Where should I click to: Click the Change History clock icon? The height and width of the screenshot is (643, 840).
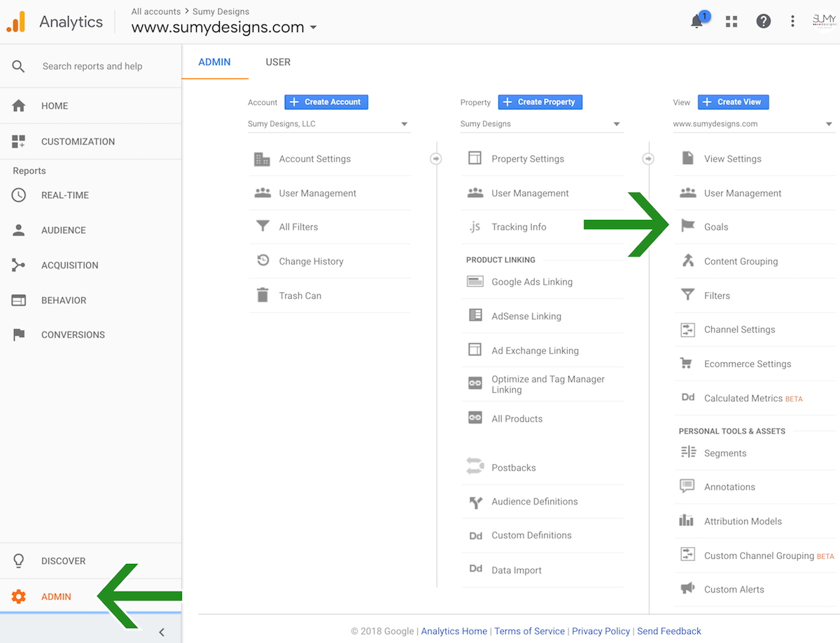262,261
